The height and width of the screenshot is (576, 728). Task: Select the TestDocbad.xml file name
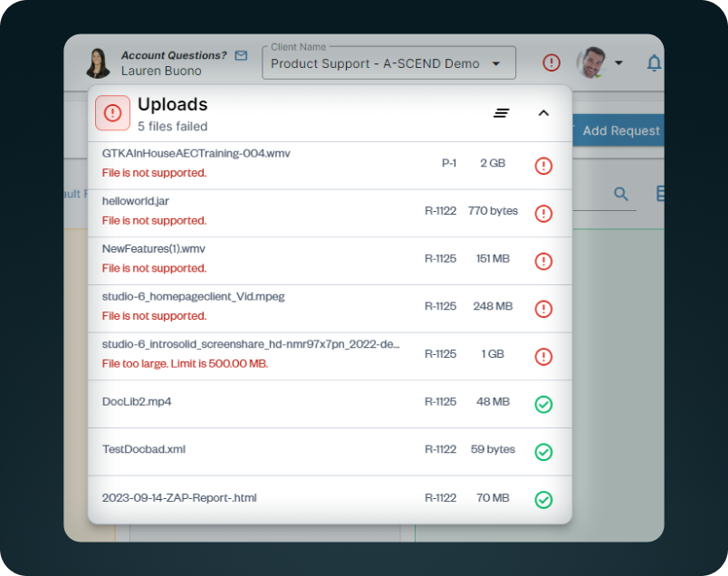click(143, 449)
